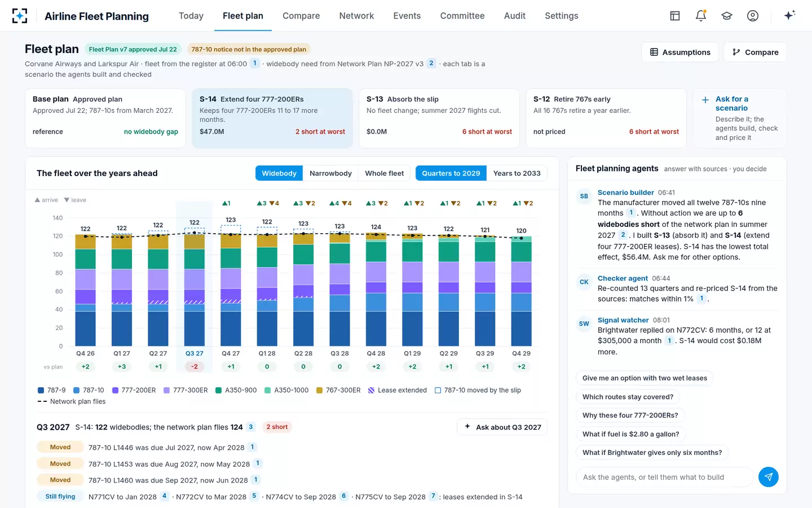Open the Audit tab
Image resolution: width=812 pixels, height=508 pixels.
coord(515,16)
